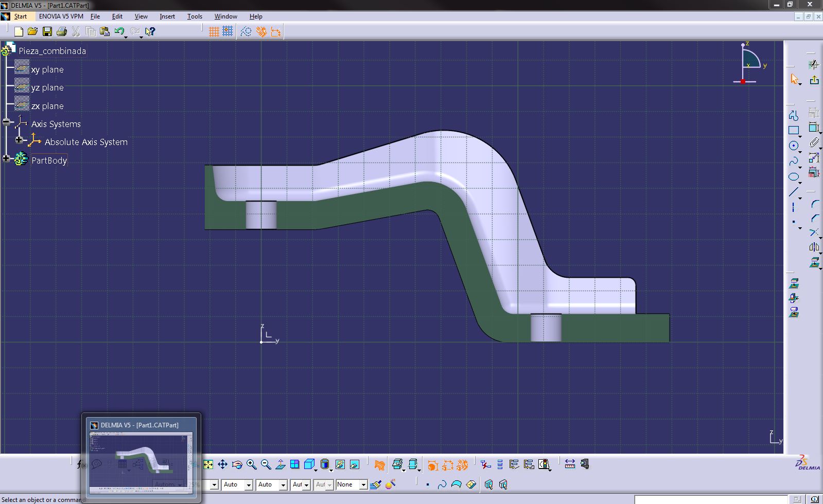This screenshot has height=504, width=823.
Task: Open second Auto line dropdown
Action: (283, 485)
